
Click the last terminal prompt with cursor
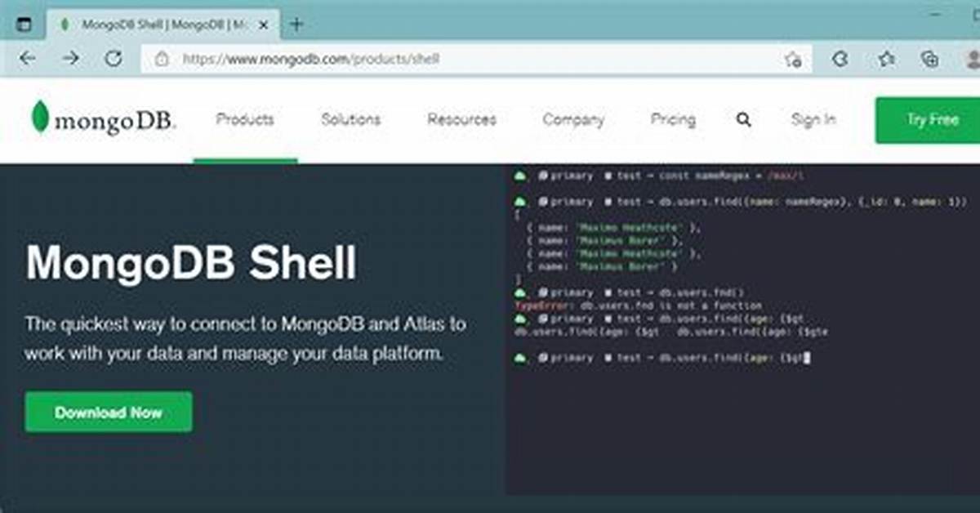pos(661,358)
